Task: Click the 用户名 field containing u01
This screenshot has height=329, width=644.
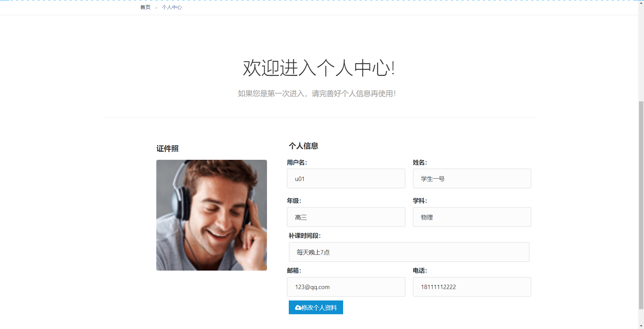Action: (346, 178)
